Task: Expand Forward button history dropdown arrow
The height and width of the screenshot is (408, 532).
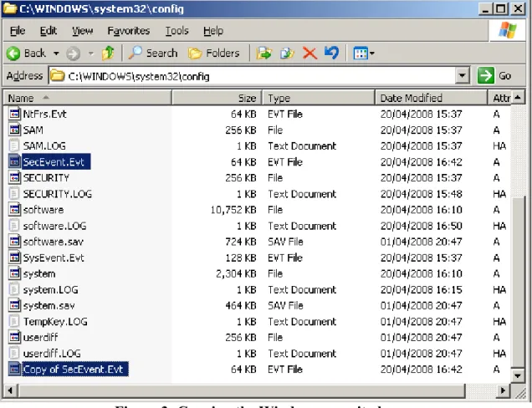Action: [90, 54]
